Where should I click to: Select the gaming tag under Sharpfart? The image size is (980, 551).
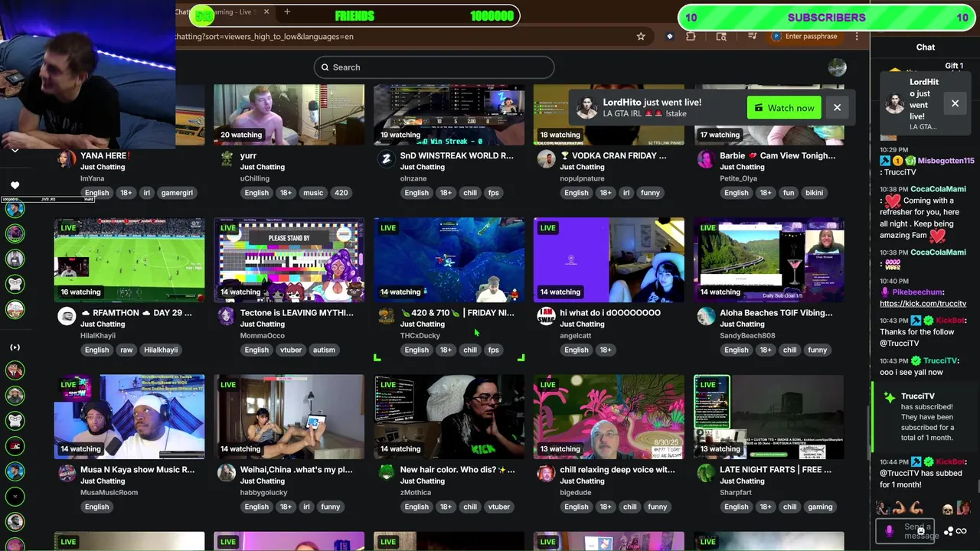pos(820,507)
